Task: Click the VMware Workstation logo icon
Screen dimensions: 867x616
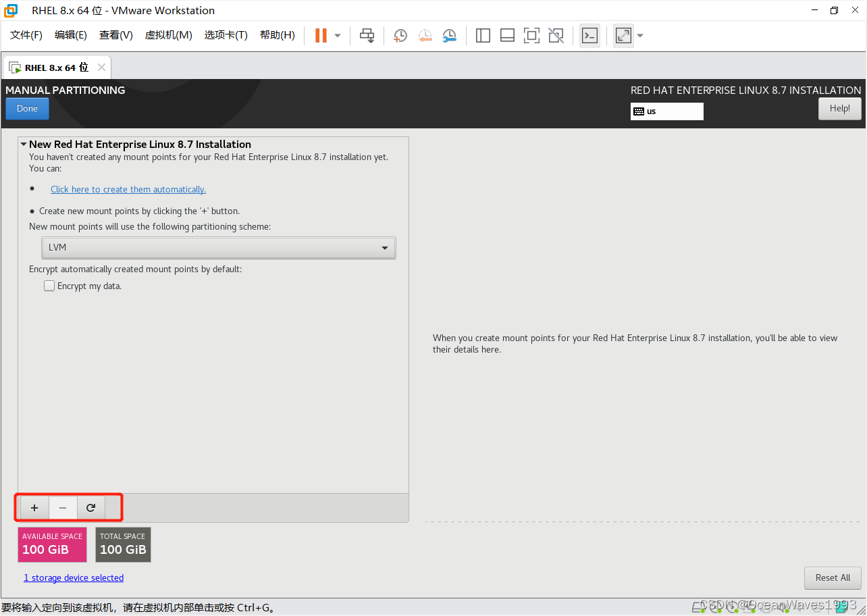Action: click(11, 10)
